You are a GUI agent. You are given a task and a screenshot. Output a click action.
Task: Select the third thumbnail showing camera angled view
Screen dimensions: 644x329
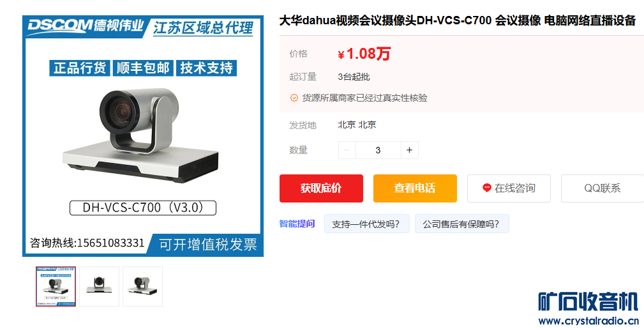pos(142,286)
